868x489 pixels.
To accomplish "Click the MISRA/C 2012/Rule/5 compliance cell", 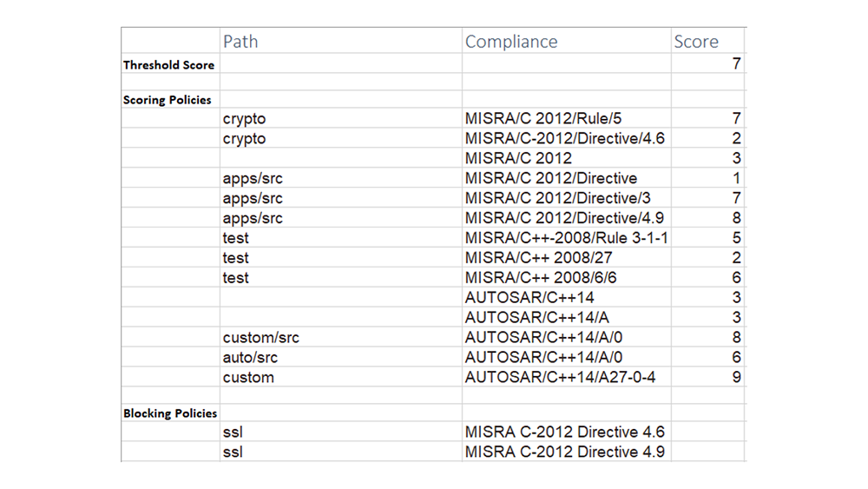I will coord(566,119).
